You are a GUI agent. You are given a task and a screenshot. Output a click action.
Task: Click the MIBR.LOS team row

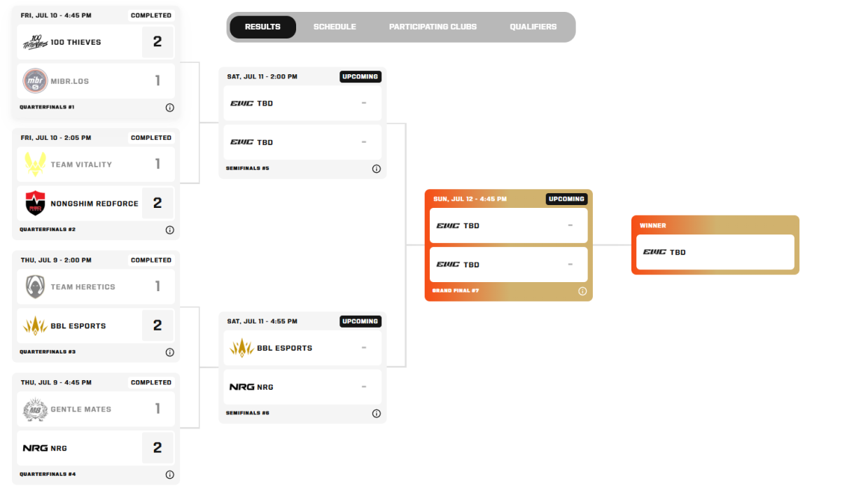click(96, 81)
